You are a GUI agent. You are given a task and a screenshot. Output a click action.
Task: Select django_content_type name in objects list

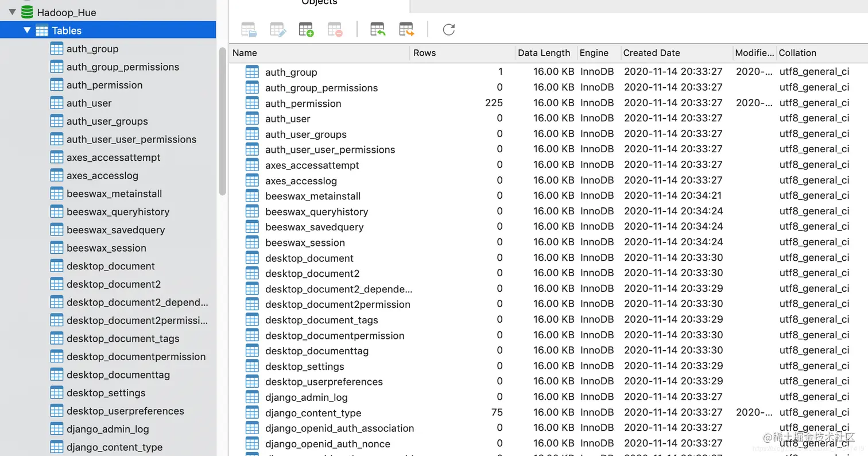(313, 413)
